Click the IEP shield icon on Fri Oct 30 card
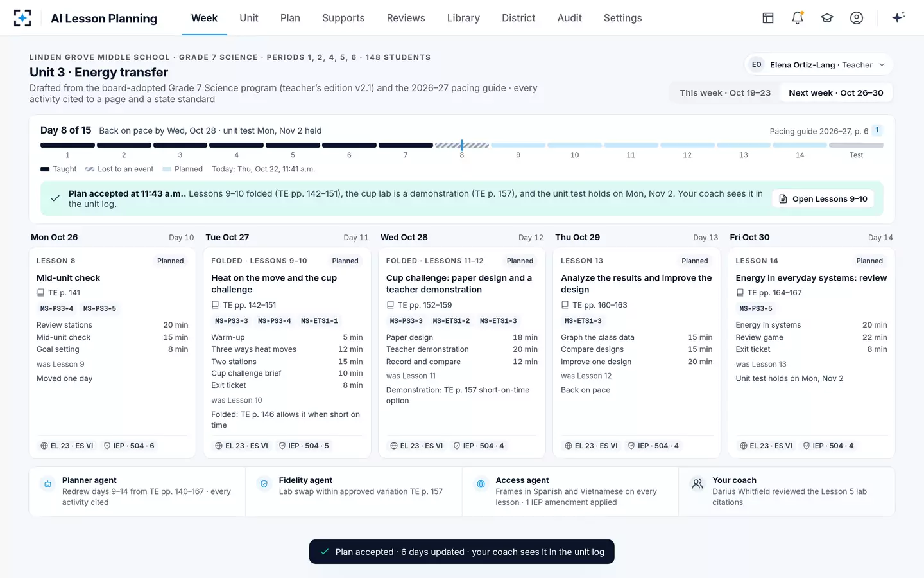The height and width of the screenshot is (578, 924). coord(807,446)
